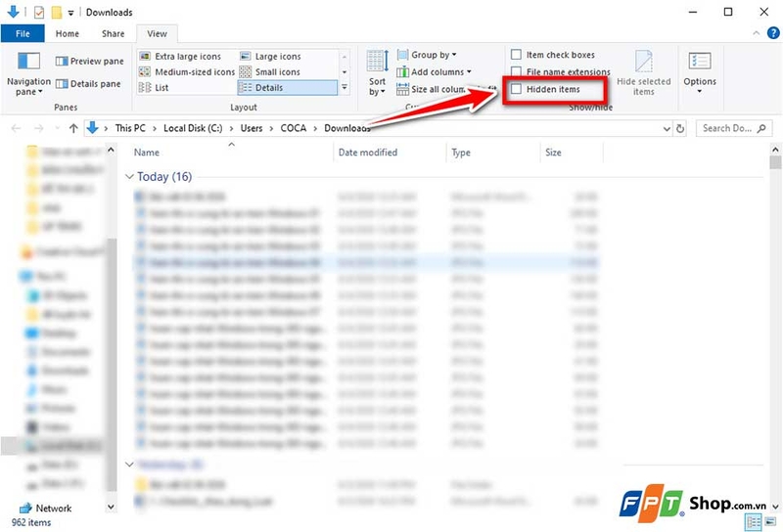The width and height of the screenshot is (783, 532).
Task: Select the View ribbon tab
Action: [x=157, y=33]
